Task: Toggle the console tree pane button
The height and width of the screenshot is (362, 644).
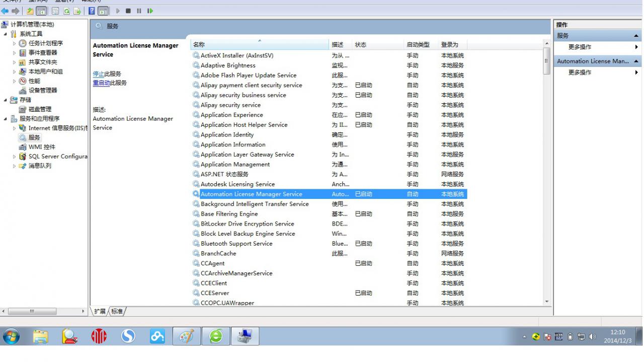Action: click(41, 11)
